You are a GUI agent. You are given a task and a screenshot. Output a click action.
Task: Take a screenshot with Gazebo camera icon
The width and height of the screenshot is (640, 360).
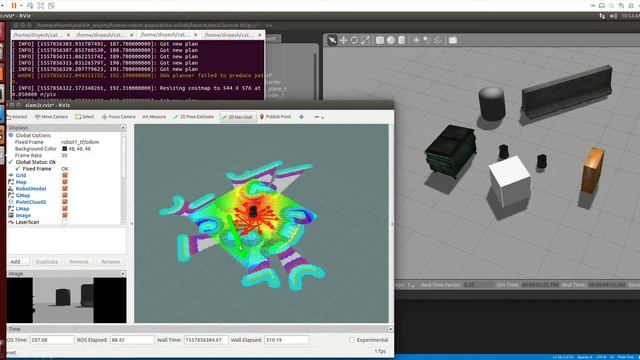point(453,40)
